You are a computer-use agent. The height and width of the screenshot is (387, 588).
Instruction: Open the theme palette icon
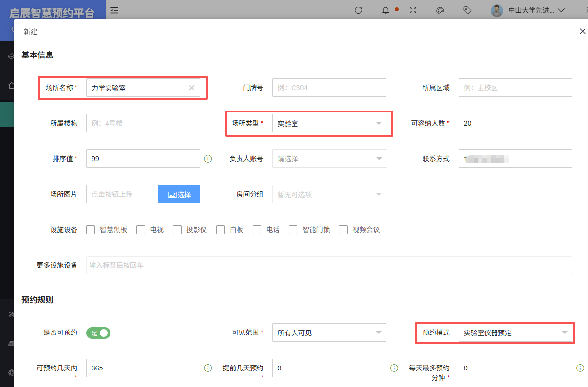[x=440, y=10]
